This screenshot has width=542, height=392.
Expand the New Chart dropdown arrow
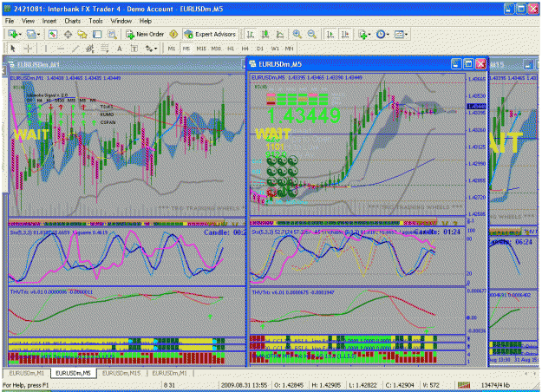(x=20, y=35)
